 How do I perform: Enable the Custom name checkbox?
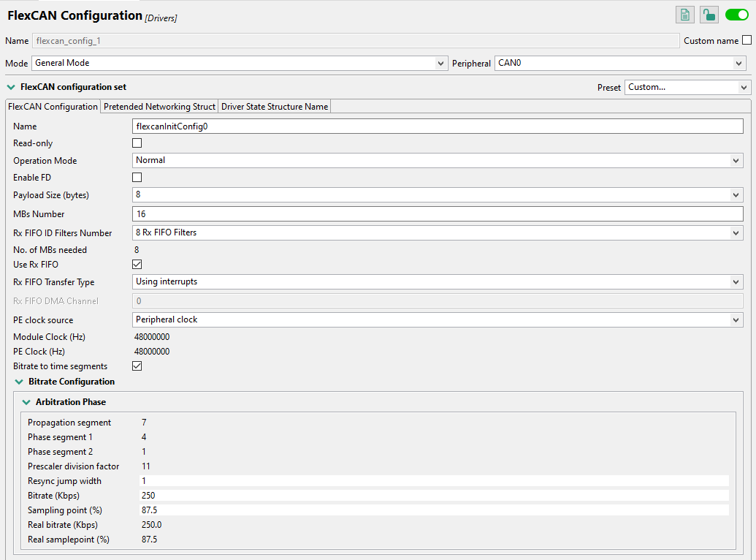point(747,41)
